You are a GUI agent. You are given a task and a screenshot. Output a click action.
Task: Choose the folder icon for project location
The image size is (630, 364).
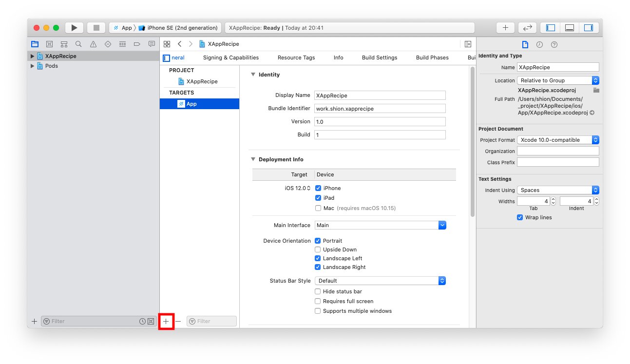(596, 90)
